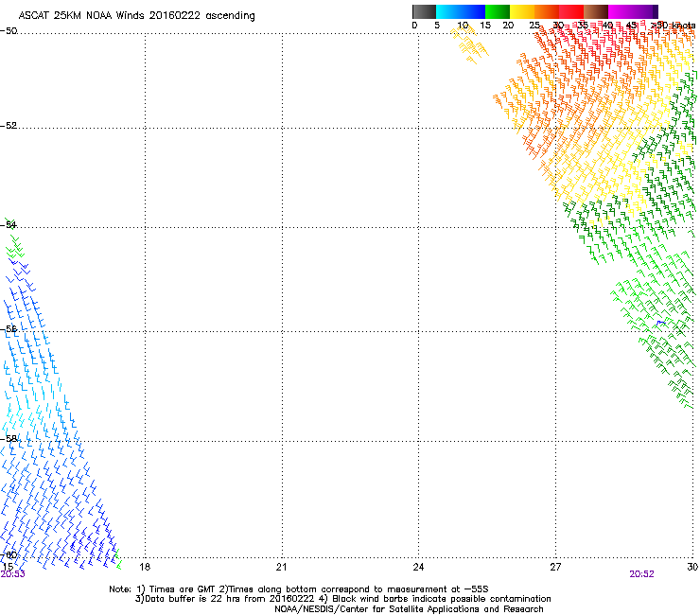Click the '24' longitude label
The image size is (700, 615).
(x=418, y=567)
